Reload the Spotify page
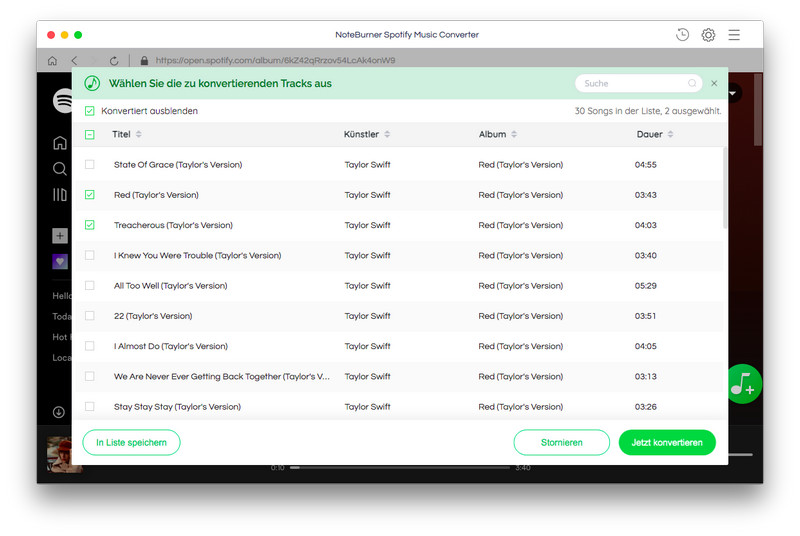Image resolution: width=800 pixels, height=536 pixels. (x=114, y=61)
